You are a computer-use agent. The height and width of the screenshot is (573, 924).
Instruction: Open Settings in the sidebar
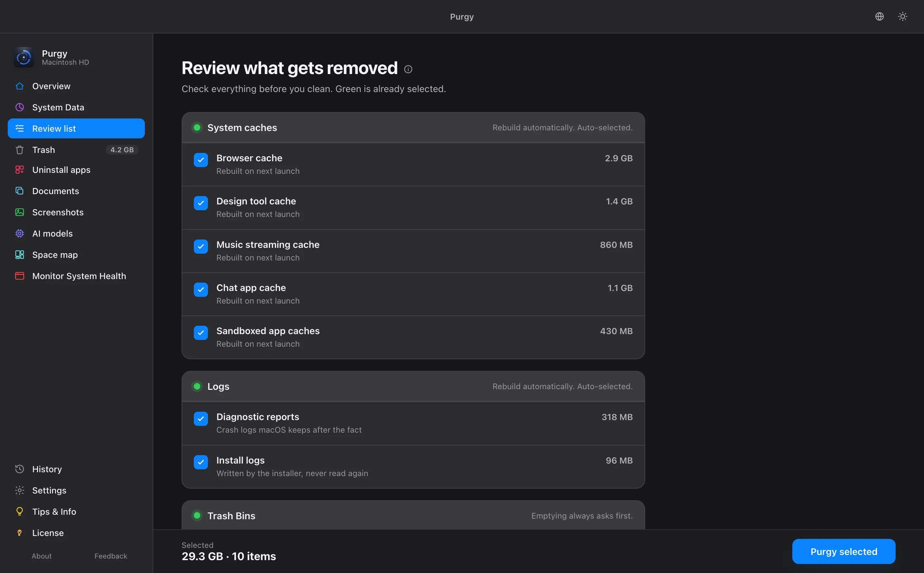tap(76, 490)
